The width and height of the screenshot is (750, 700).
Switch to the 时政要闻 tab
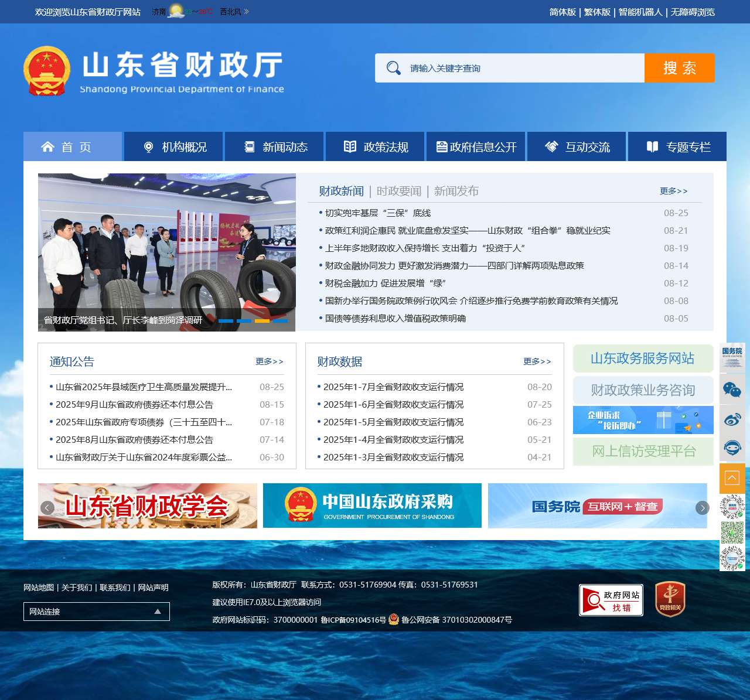coord(398,191)
